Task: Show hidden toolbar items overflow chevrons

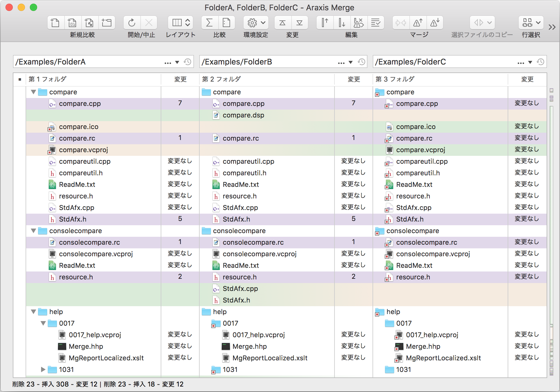Action: tap(552, 27)
